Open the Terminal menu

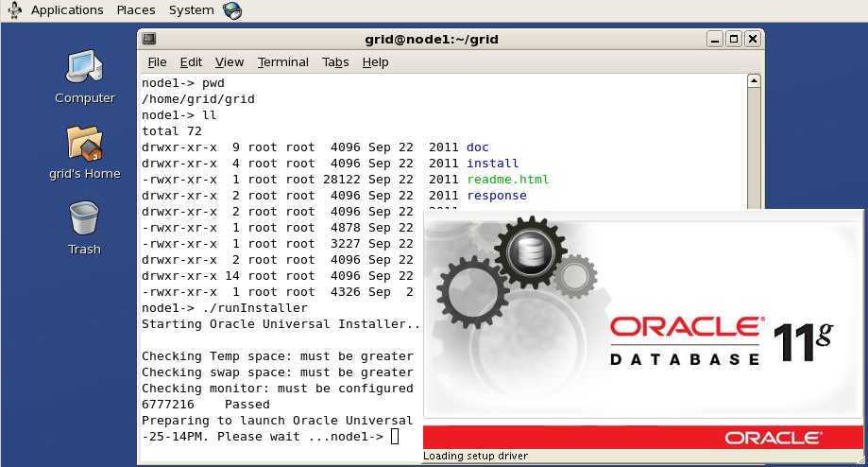(282, 62)
